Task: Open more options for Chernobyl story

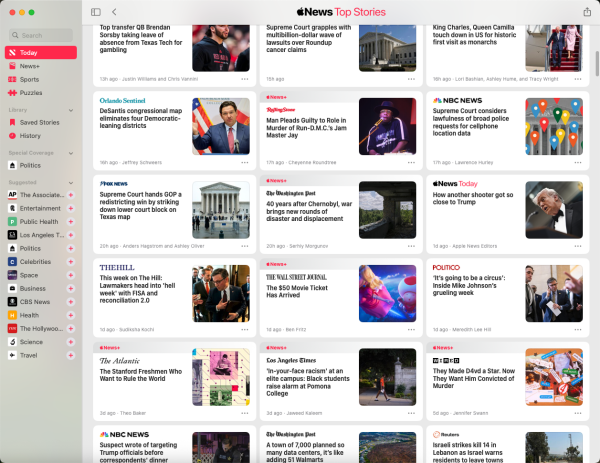Action: (411, 246)
